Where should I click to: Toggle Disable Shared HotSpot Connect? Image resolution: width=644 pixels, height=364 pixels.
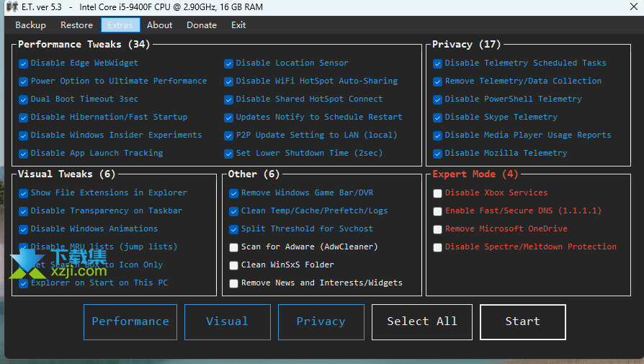(x=229, y=100)
